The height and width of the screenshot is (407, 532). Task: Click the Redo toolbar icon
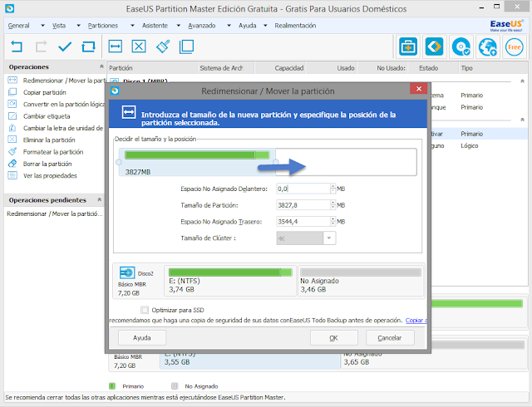(41, 47)
